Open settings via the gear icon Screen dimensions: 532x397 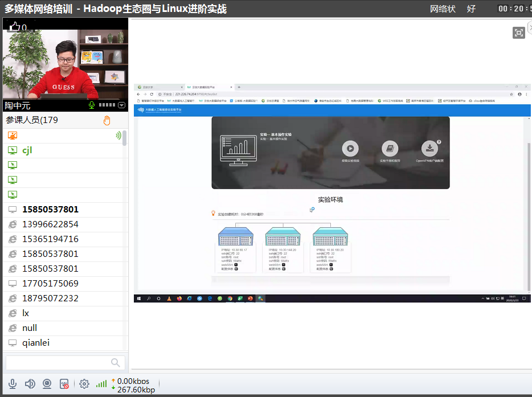[84, 384]
